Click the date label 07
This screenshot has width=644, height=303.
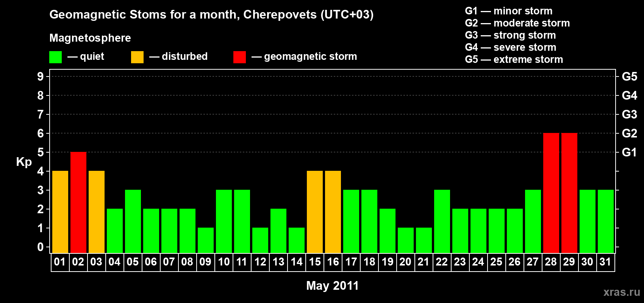[169, 262]
